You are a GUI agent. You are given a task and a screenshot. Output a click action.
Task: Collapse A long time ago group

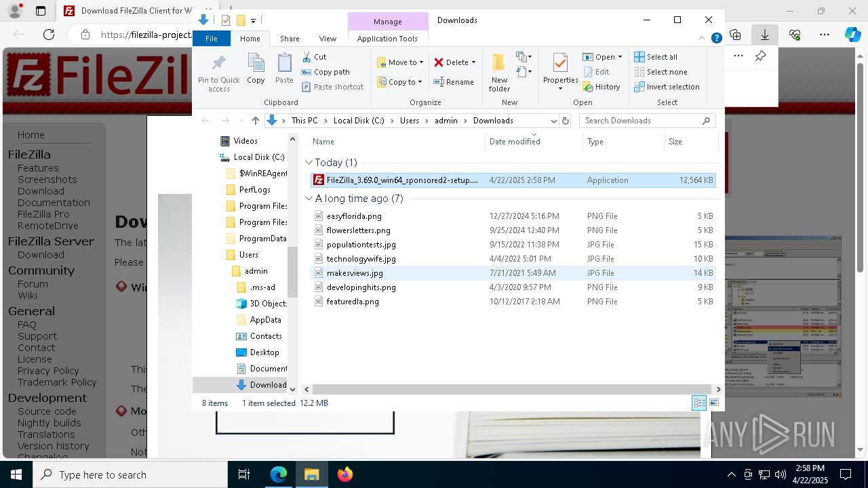(309, 199)
